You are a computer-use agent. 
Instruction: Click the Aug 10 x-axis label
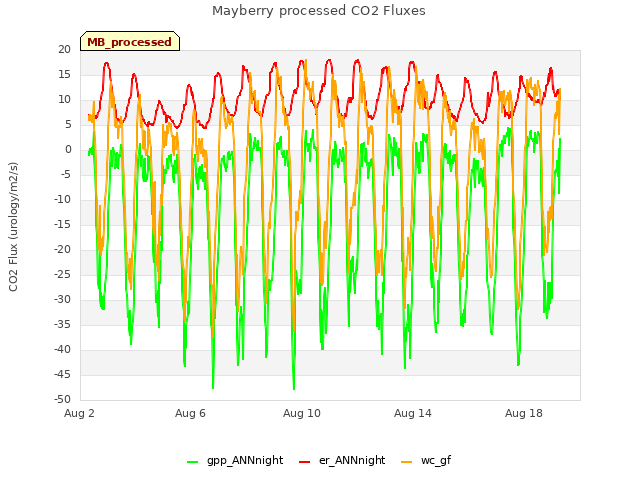point(302,413)
